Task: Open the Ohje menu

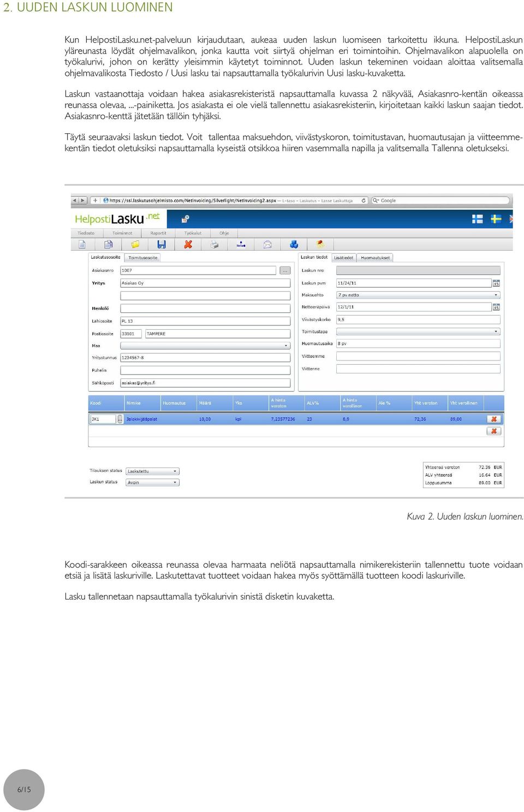Action: click(224, 233)
